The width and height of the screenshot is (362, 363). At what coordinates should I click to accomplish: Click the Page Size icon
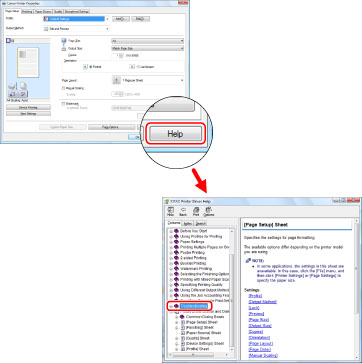click(64, 41)
